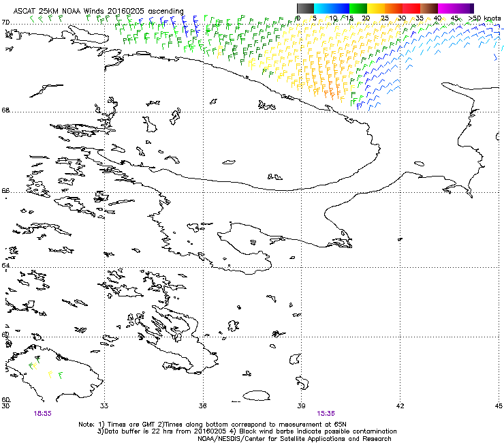Image resolution: width=504 pixels, height=443 pixels.
Task: Click the NOAA/NESDIS credit line
Action: [294, 439]
